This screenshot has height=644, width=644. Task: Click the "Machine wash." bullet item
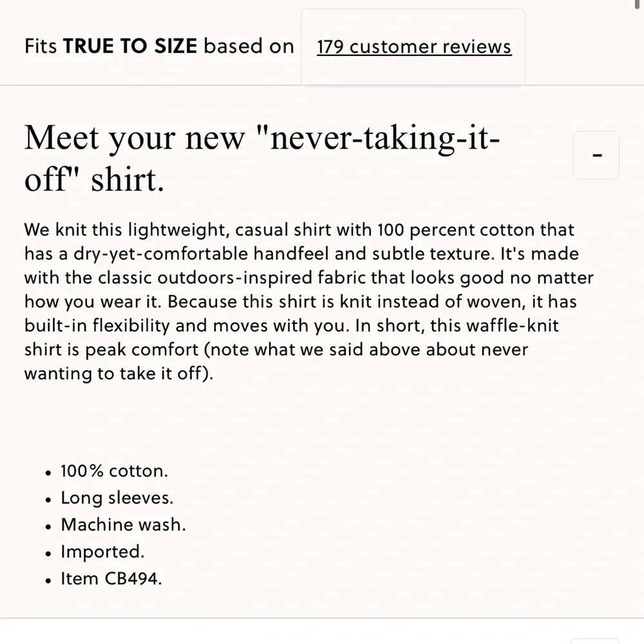(123, 525)
